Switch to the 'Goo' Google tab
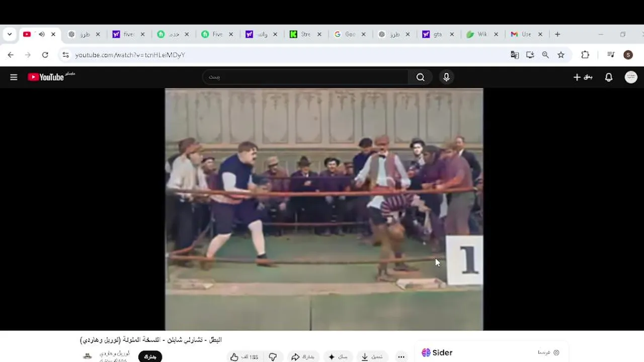The height and width of the screenshot is (362, 644). (x=345, y=34)
